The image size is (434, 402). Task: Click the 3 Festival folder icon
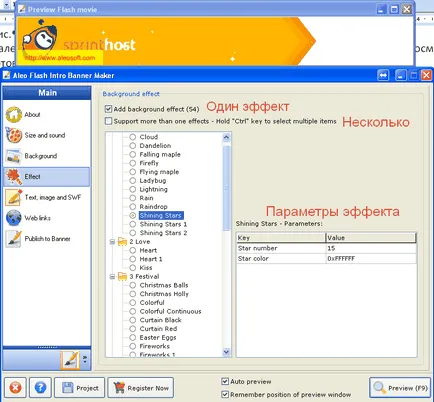pyautogui.click(x=123, y=276)
